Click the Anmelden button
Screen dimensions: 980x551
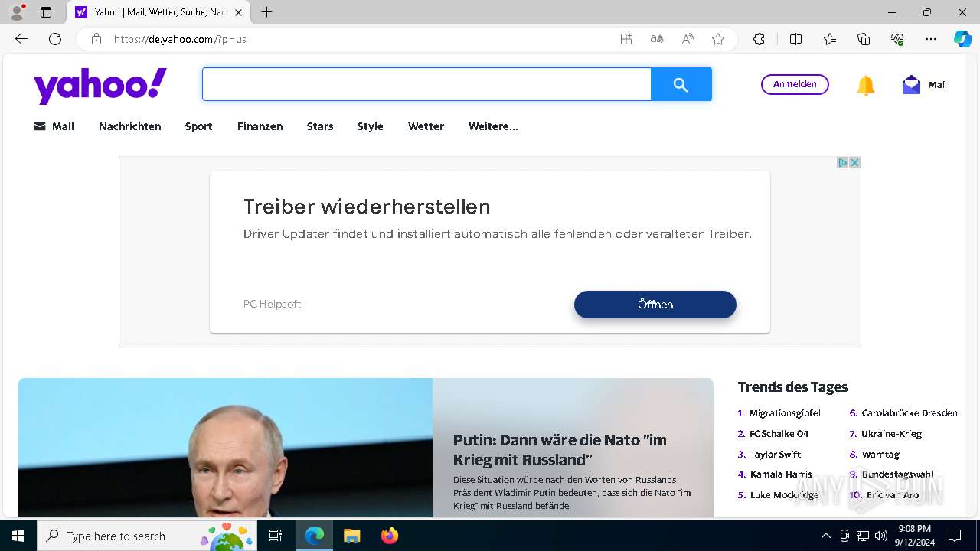click(x=795, y=84)
